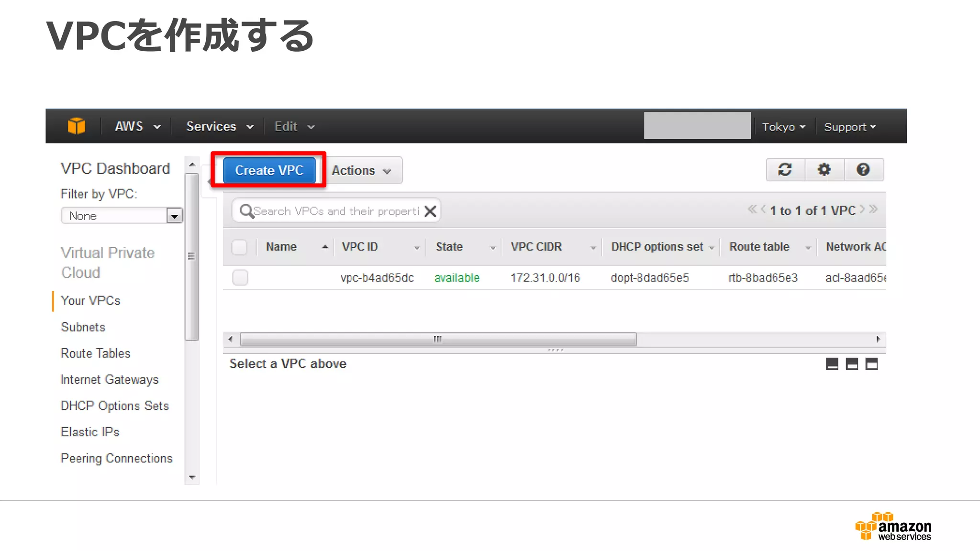Focus the Search VPCs input field
This screenshot has width=980, height=551.
335,211
